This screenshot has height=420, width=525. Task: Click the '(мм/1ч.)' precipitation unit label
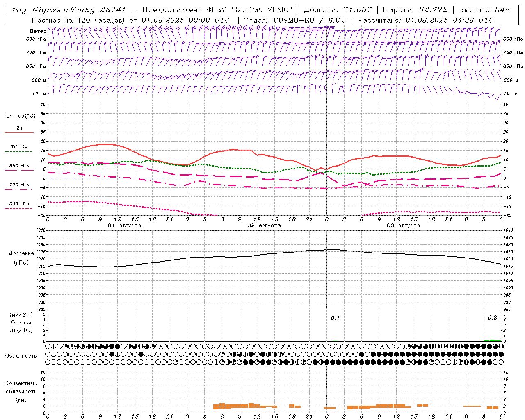coord(21,330)
